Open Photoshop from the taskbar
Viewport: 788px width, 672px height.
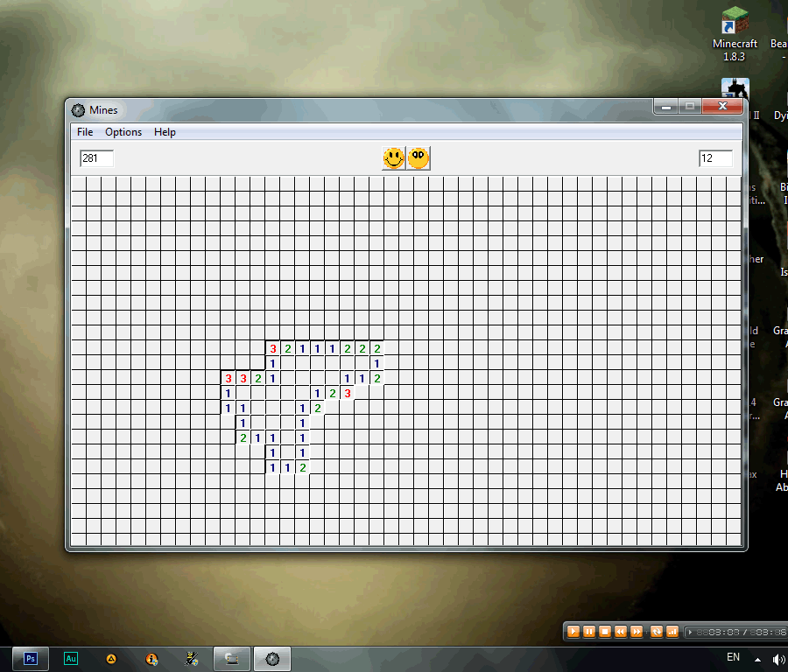point(32,659)
